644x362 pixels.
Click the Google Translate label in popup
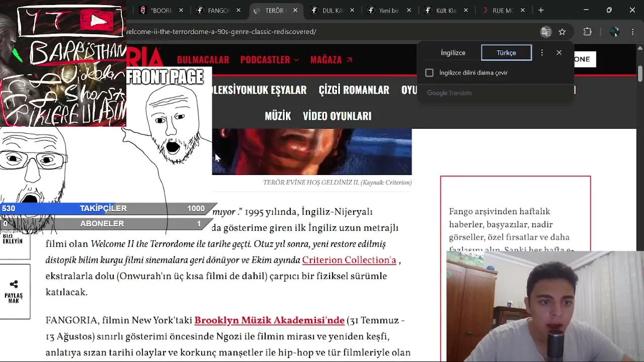(450, 93)
